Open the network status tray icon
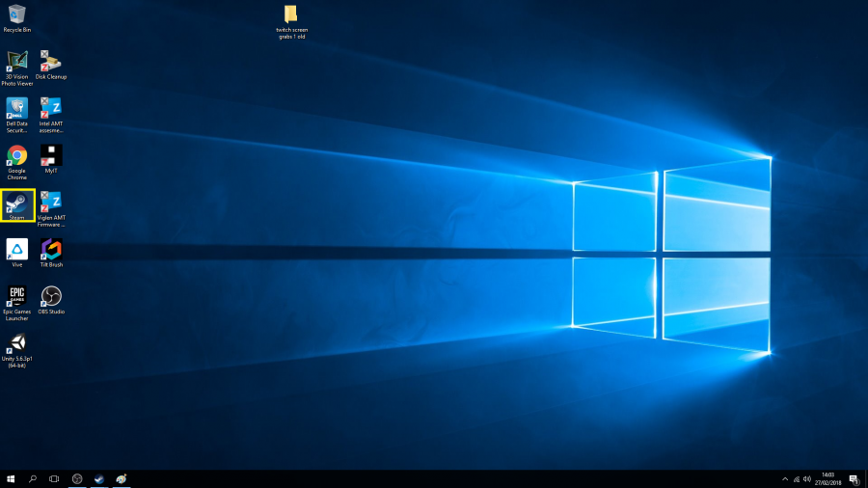 (796, 479)
